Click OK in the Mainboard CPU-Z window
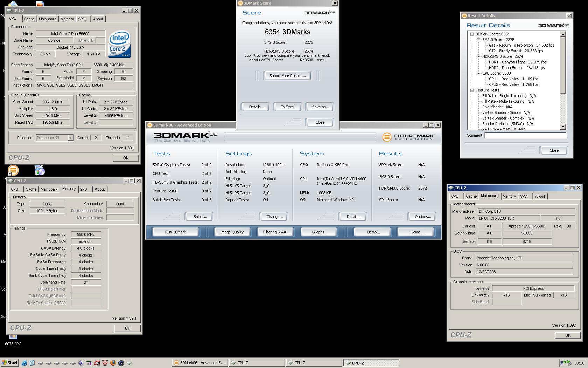The height and width of the screenshot is (368, 588). click(x=567, y=335)
